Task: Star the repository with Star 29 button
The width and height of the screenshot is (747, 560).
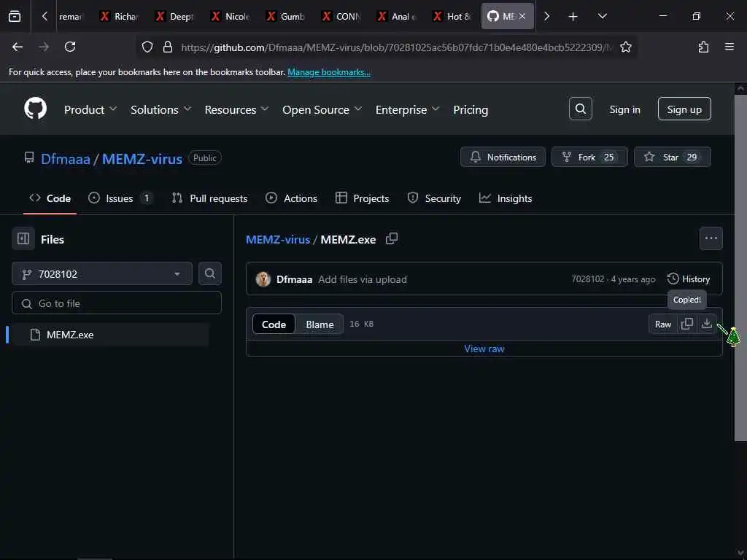Action: pos(672,157)
